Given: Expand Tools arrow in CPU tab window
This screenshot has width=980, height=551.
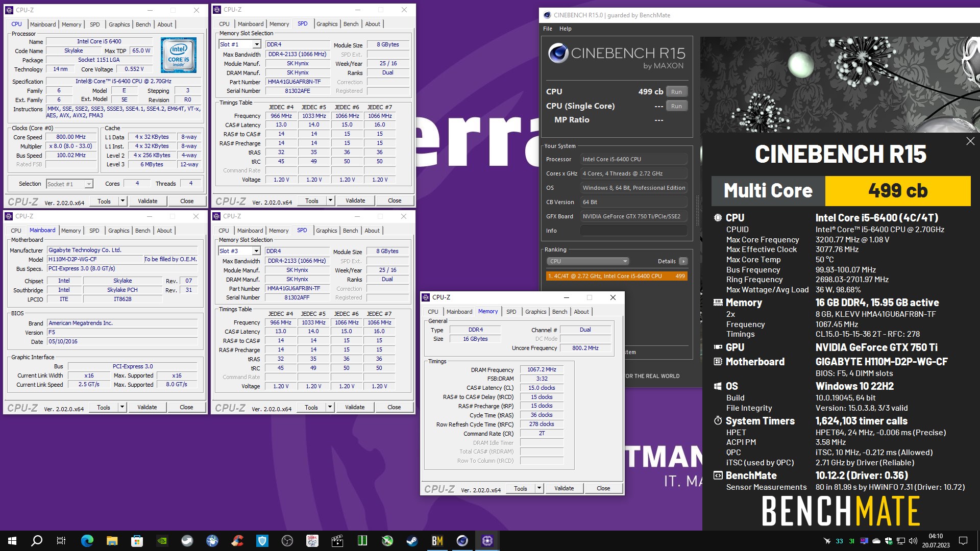Looking at the screenshot, I should pyautogui.click(x=122, y=201).
